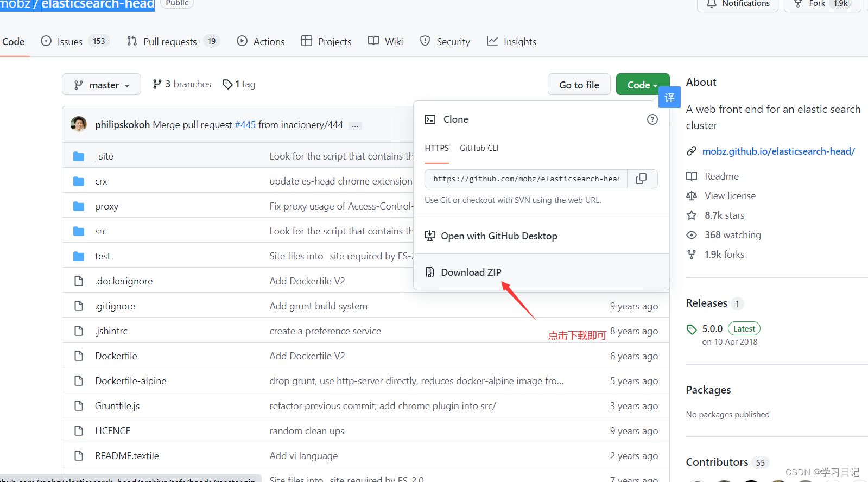Open pull request #445 link
This screenshot has width=868, height=482.
(x=245, y=124)
